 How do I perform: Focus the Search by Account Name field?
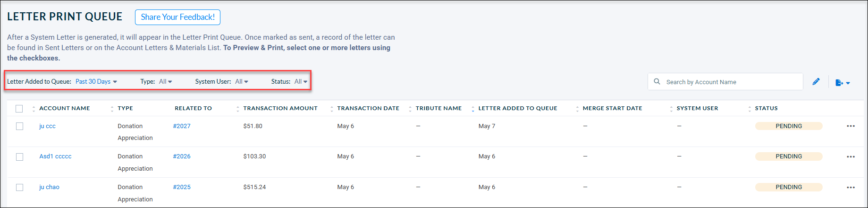point(725,82)
